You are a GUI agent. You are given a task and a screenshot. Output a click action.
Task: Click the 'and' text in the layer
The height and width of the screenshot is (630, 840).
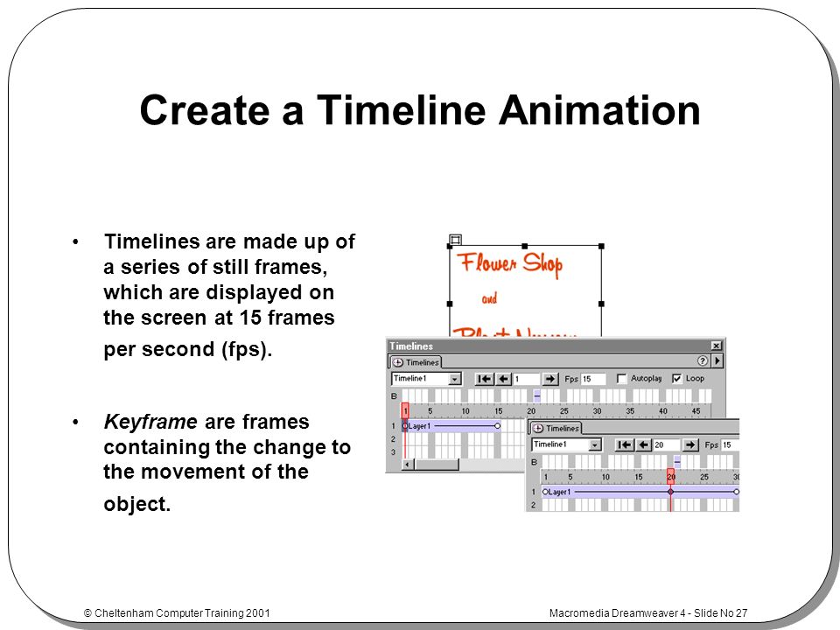point(489,298)
